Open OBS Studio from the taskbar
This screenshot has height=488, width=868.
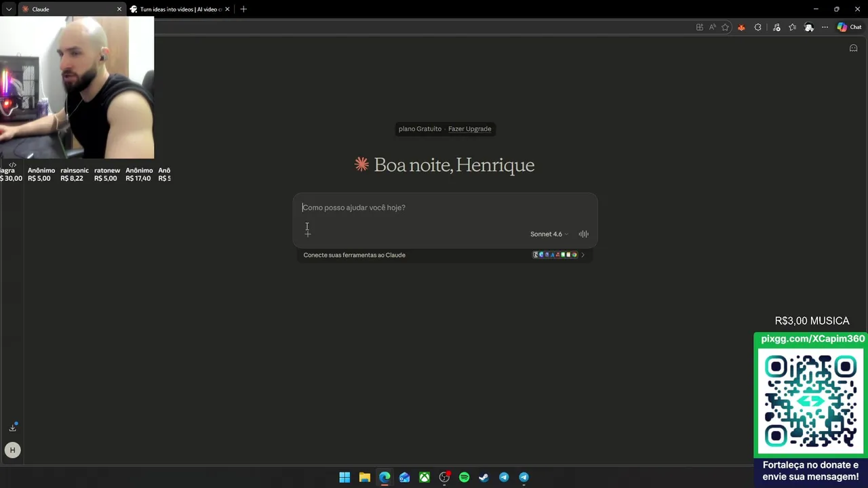click(x=444, y=477)
